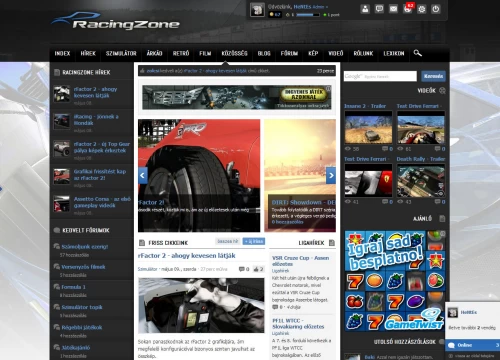Click the RacingZone logo
Screen dimensions: 500x360
coord(115,22)
